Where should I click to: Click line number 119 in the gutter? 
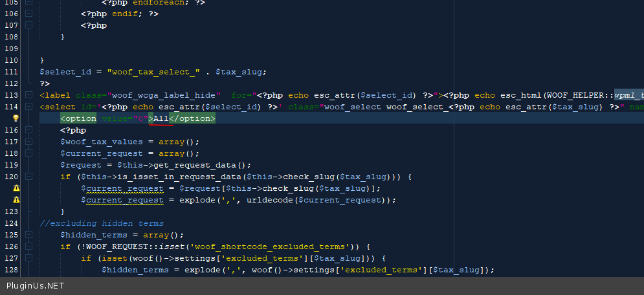click(11, 165)
